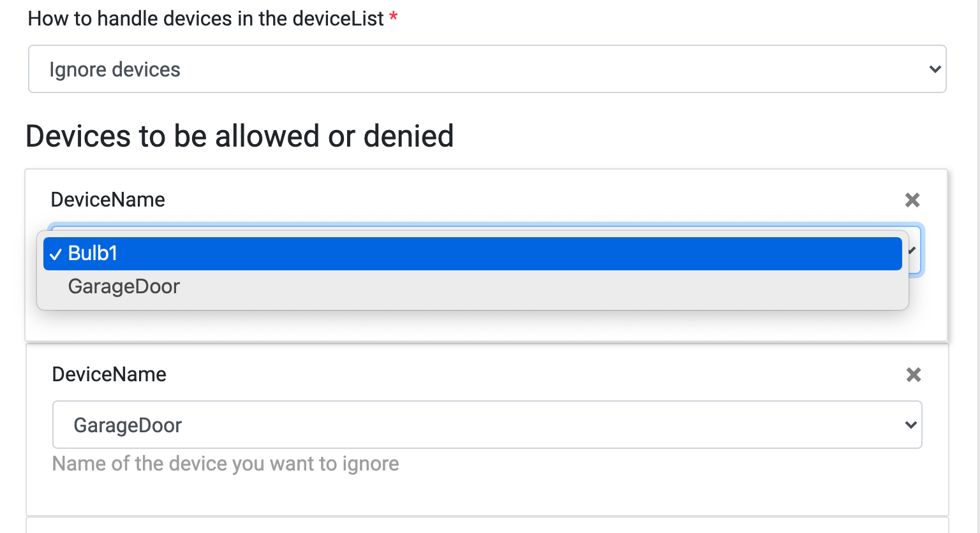
Task: Click the 'Name of the device you want to ignore' hint
Action: click(225, 464)
